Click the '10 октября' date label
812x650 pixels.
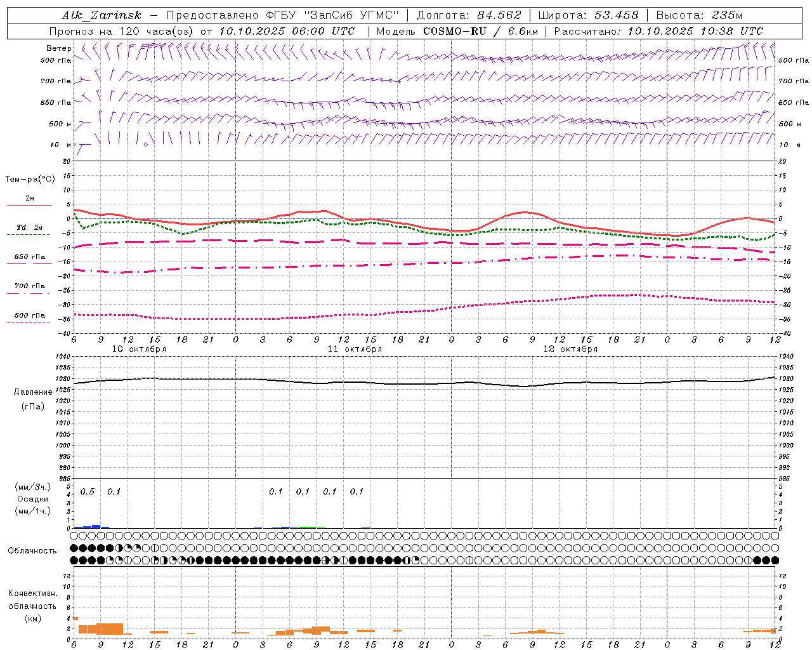coord(139,349)
